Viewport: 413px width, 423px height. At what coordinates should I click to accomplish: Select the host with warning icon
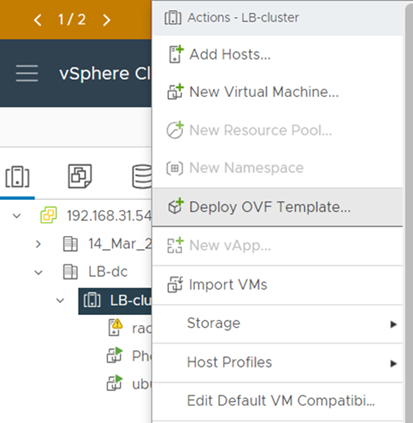point(115,327)
